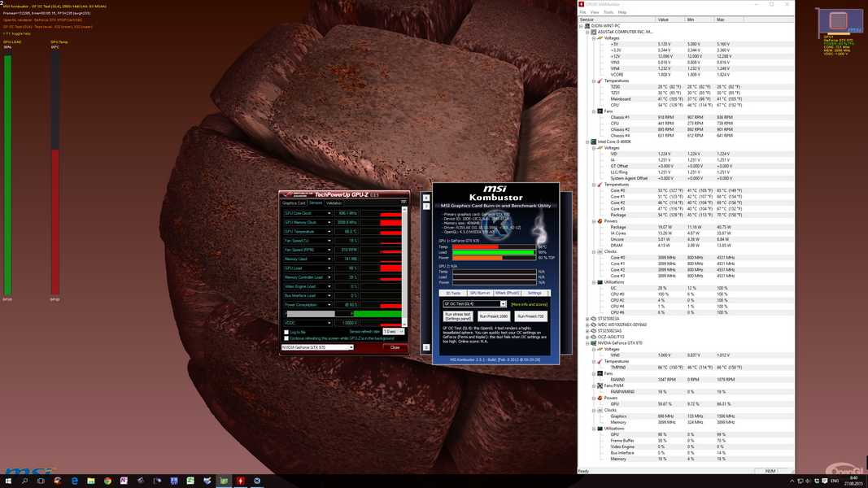Click the OCZ-AGILITY3 drive icon
The width and height of the screenshot is (868, 488).
click(593, 337)
